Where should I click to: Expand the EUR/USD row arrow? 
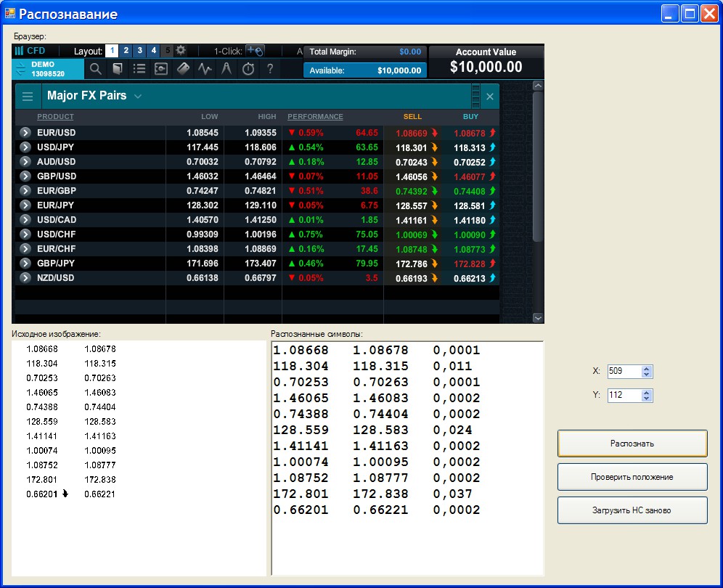click(x=25, y=133)
